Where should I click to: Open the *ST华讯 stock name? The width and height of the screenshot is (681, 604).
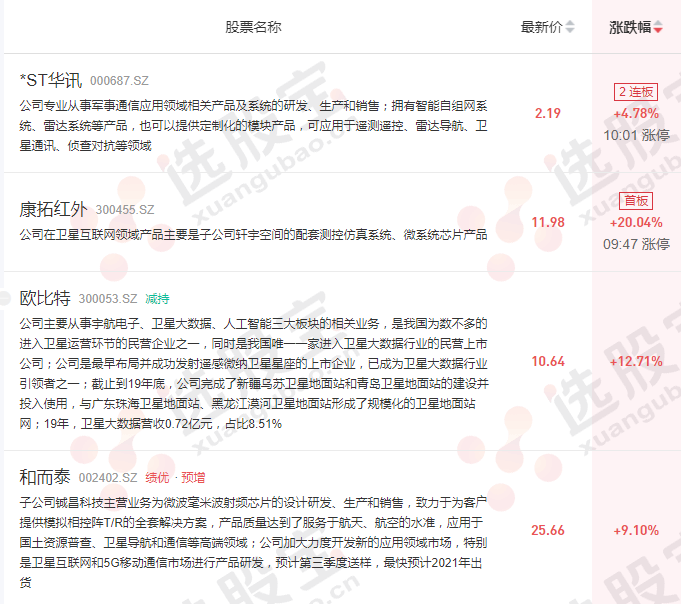51,80
